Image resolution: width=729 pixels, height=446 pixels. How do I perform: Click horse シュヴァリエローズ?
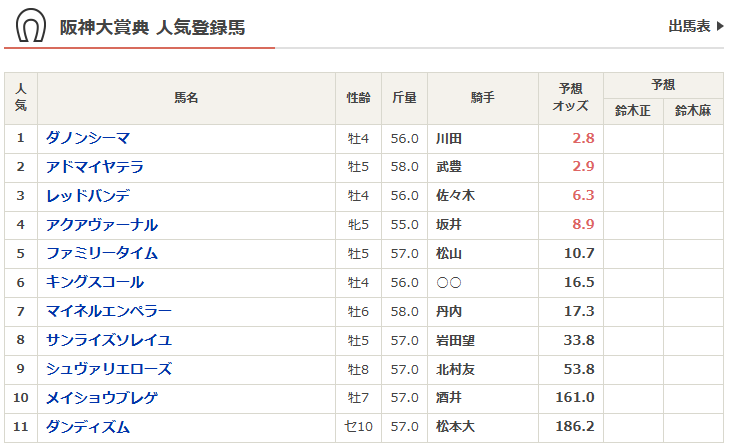click(109, 370)
